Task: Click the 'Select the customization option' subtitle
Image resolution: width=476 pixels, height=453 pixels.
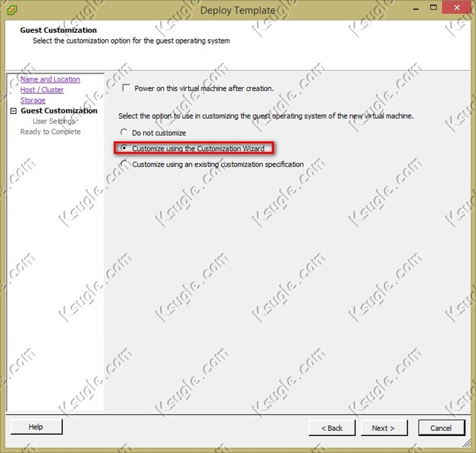Action: (x=131, y=41)
